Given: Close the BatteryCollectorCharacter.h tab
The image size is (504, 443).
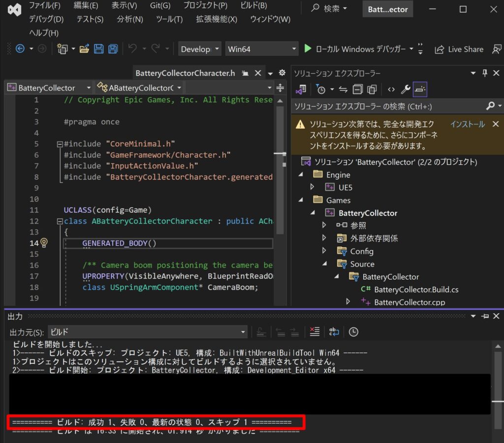Looking at the screenshot, I should pyautogui.click(x=258, y=73).
